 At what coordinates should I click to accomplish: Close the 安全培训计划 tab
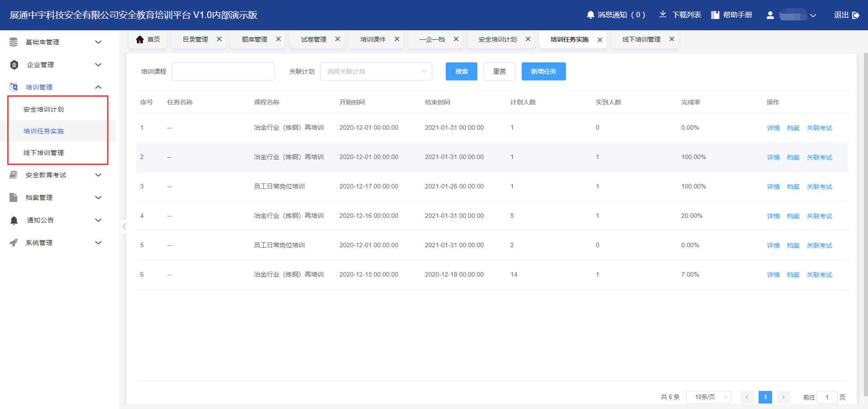click(528, 39)
